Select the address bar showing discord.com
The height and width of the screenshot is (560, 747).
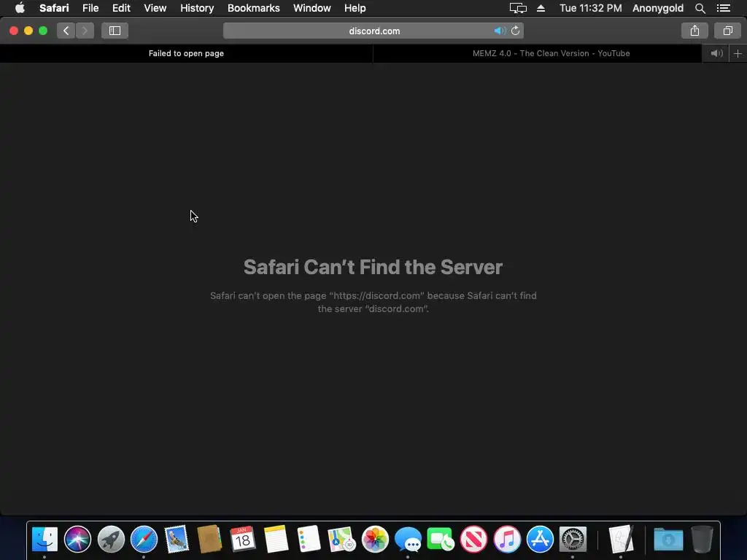[x=373, y=31]
